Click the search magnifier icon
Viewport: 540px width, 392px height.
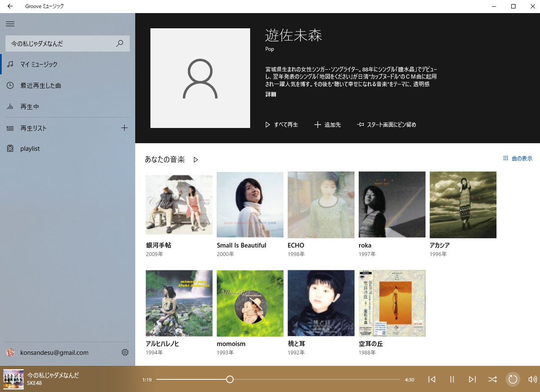coord(120,44)
